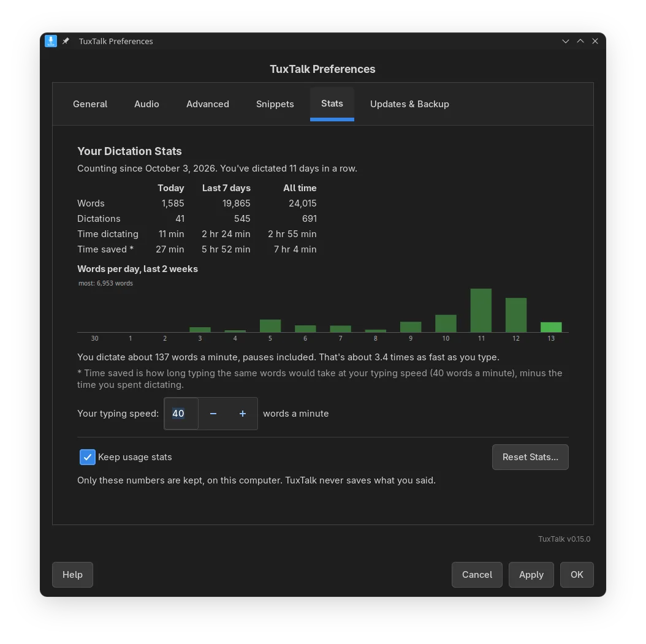Confirm with the OK button
Image resolution: width=646 pixels, height=644 pixels.
pyautogui.click(x=577, y=574)
